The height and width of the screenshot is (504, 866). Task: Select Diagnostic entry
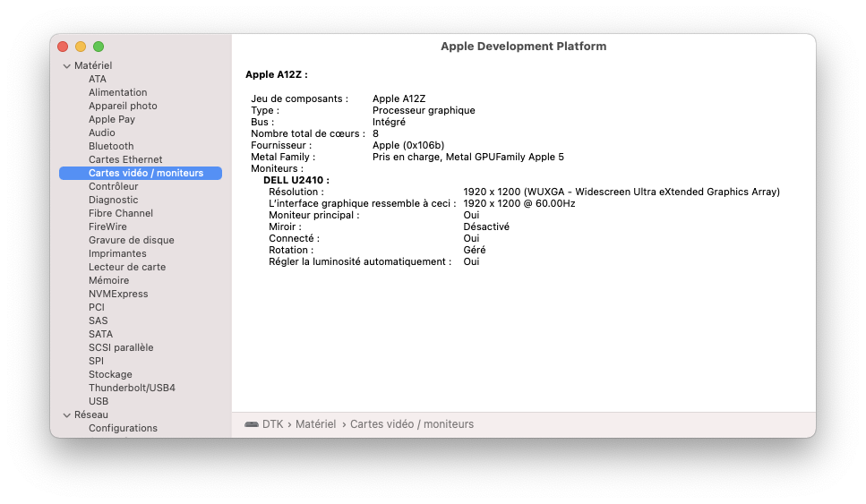(113, 200)
